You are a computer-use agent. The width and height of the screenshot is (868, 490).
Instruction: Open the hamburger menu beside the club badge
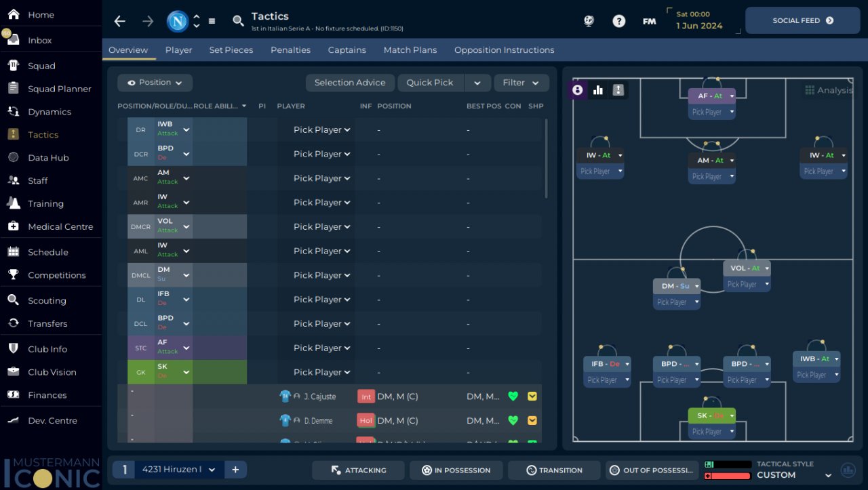212,21
